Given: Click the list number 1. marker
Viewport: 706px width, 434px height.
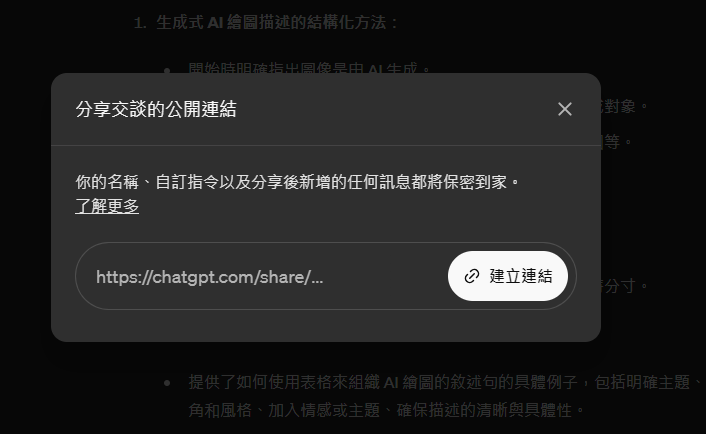Looking at the screenshot, I should pyautogui.click(x=140, y=23).
